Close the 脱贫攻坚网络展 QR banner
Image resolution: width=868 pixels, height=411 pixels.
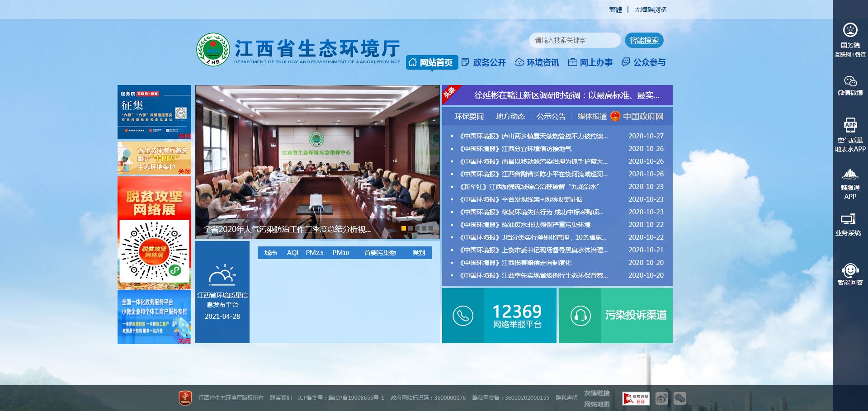point(184,287)
